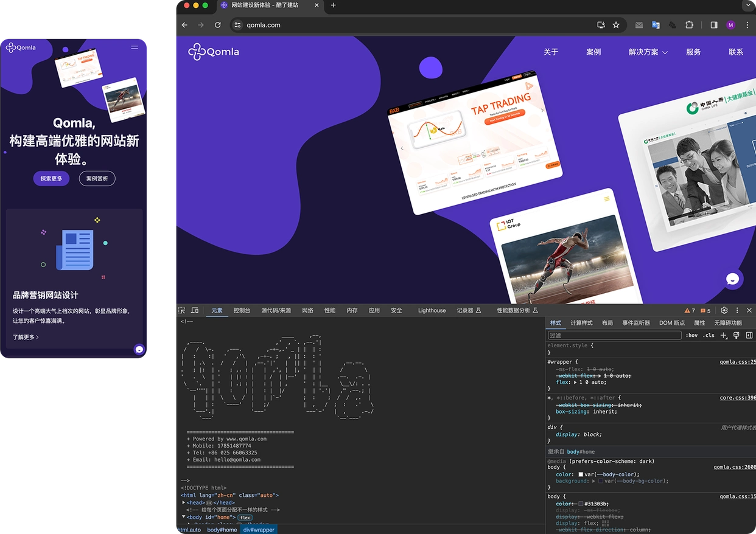Select the 样式 styles pane tab
756x534 pixels.
(x=556, y=323)
